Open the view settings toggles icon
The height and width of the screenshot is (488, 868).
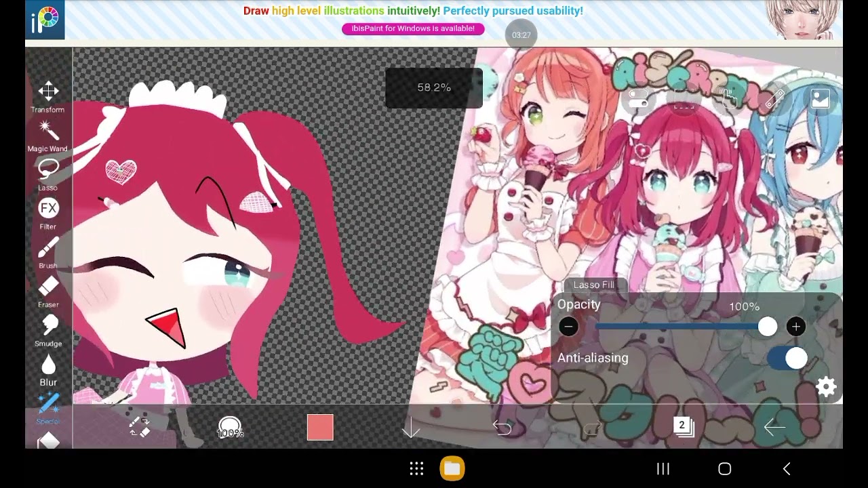point(638,99)
